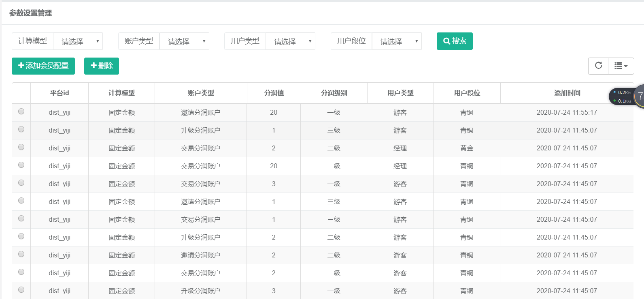Click the 参数设置管理 page title
644x302 pixels.
click(30, 13)
